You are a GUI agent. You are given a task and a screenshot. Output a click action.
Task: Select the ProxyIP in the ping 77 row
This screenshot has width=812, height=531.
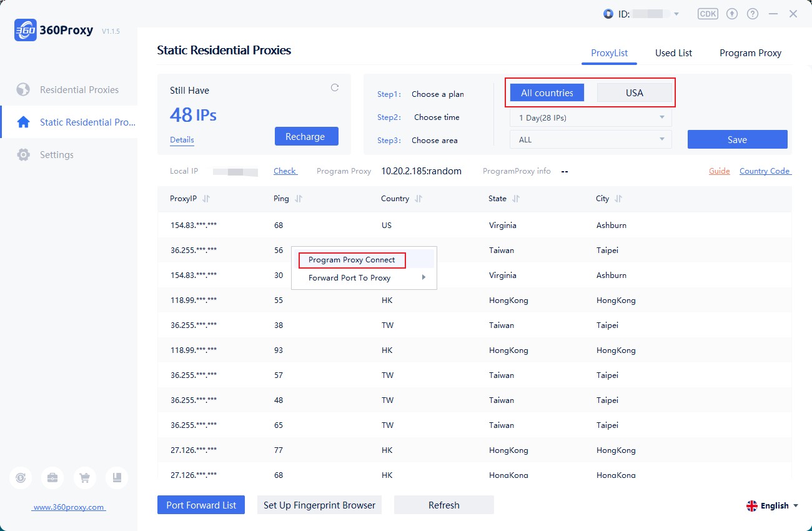194,450
